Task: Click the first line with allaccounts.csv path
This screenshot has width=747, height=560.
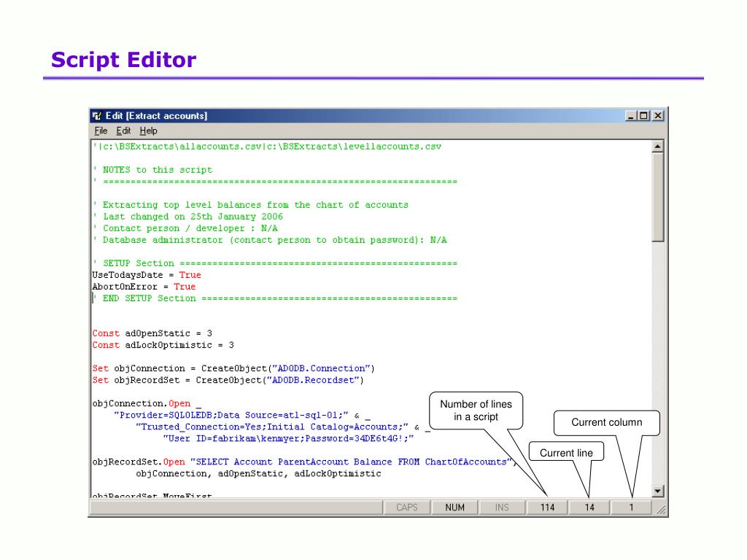Action: [x=267, y=147]
